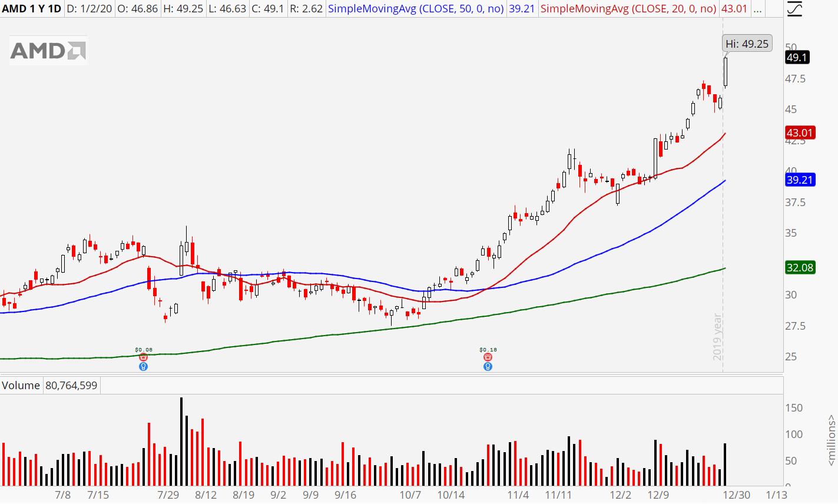Click the blue lightbulb icon under the $0.18 marker

pyautogui.click(x=488, y=366)
